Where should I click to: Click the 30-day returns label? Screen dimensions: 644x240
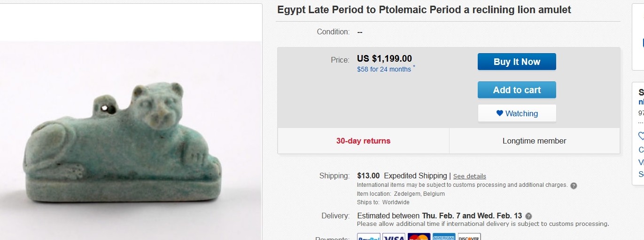click(x=363, y=141)
